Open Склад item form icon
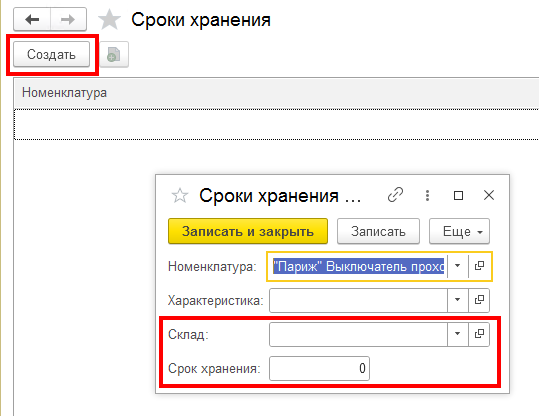This screenshot has width=539, height=416. 479,334
